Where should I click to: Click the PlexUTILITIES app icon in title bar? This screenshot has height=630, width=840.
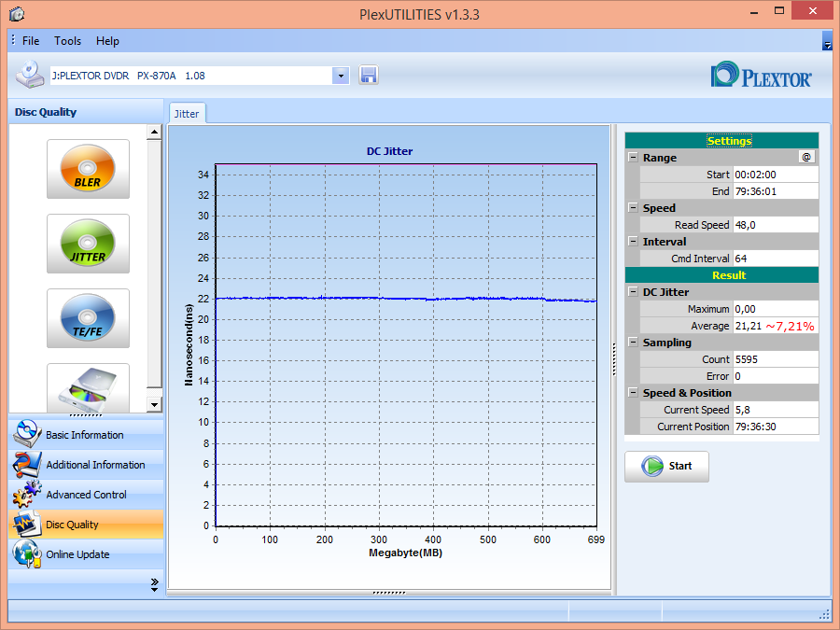coord(17,13)
